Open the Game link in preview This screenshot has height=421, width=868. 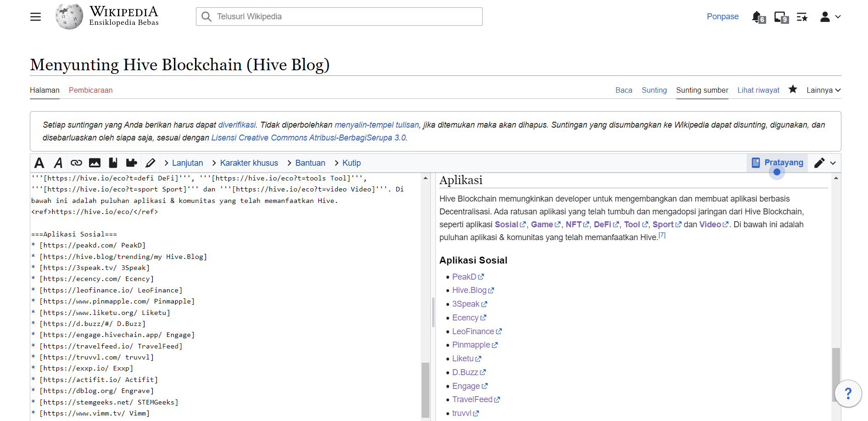pos(545,225)
